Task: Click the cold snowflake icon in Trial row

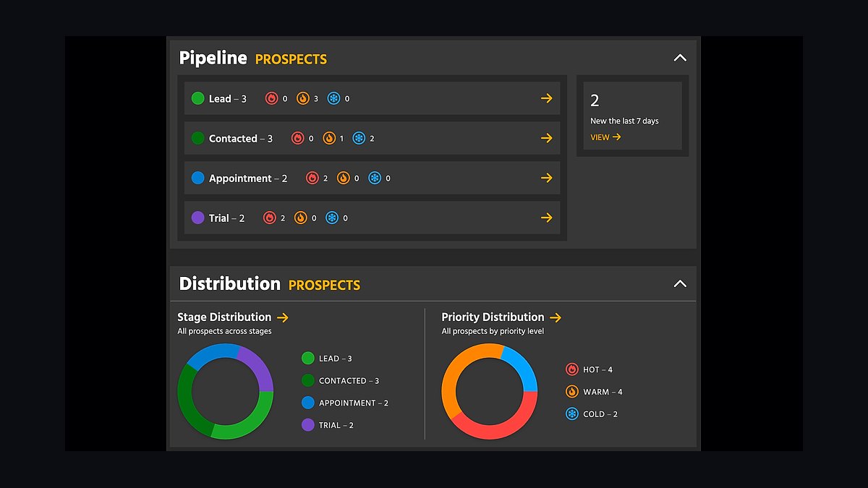Action: pyautogui.click(x=332, y=218)
